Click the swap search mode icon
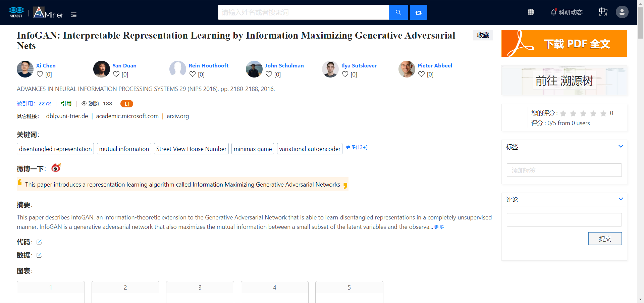This screenshot has width=644, height=303. [418, 12]
